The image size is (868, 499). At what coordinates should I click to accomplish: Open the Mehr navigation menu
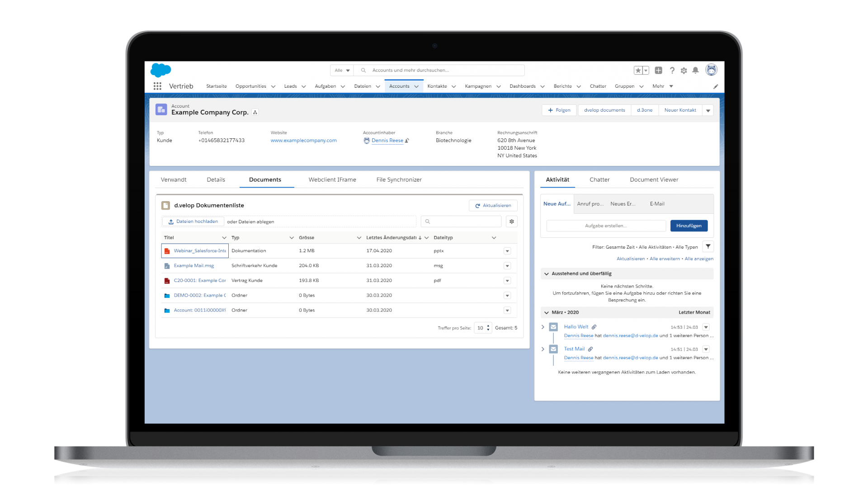click(x=663, y=86)
